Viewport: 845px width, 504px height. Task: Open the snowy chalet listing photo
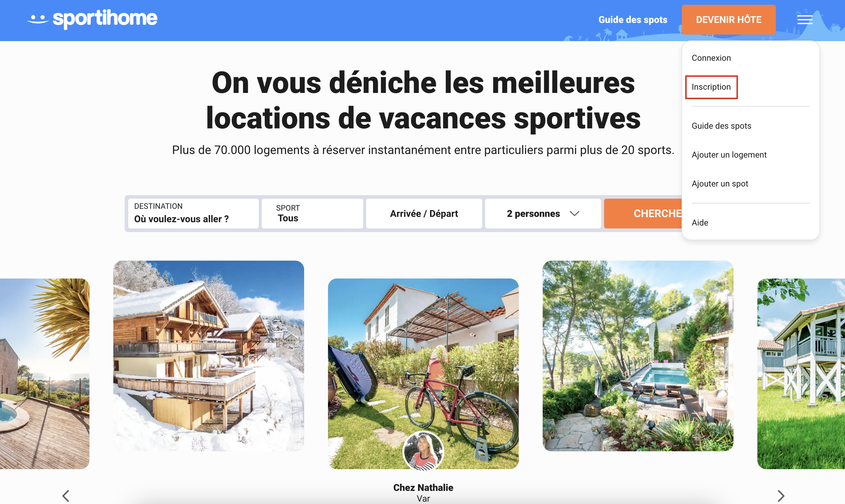(x=208, y=356)
